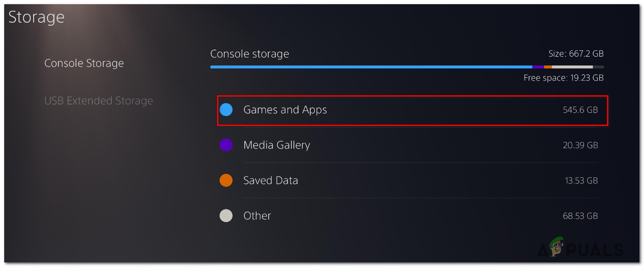Click the grey Other category circle icon

(226, 216)
